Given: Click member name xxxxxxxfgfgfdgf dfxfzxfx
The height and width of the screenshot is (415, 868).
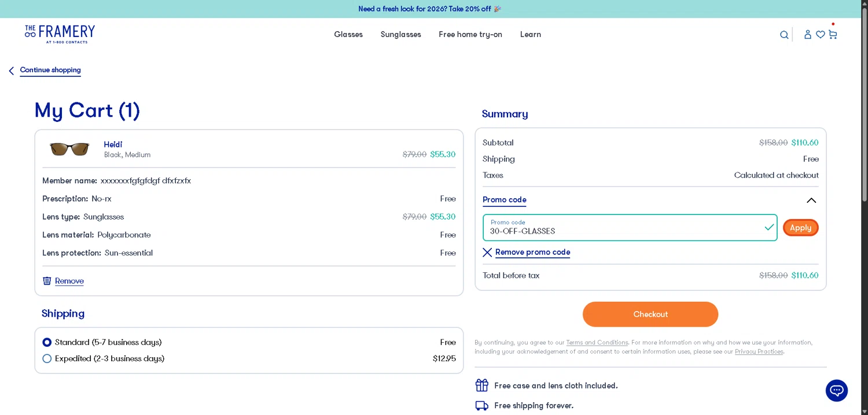Looking at the screenshot, I should click(146, 181).
